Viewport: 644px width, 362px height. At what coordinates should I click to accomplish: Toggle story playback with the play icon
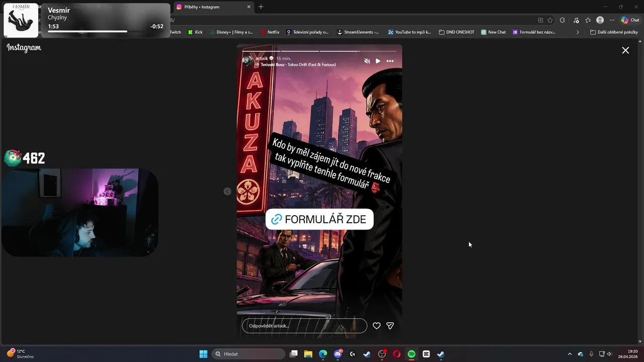click(378, 61)
